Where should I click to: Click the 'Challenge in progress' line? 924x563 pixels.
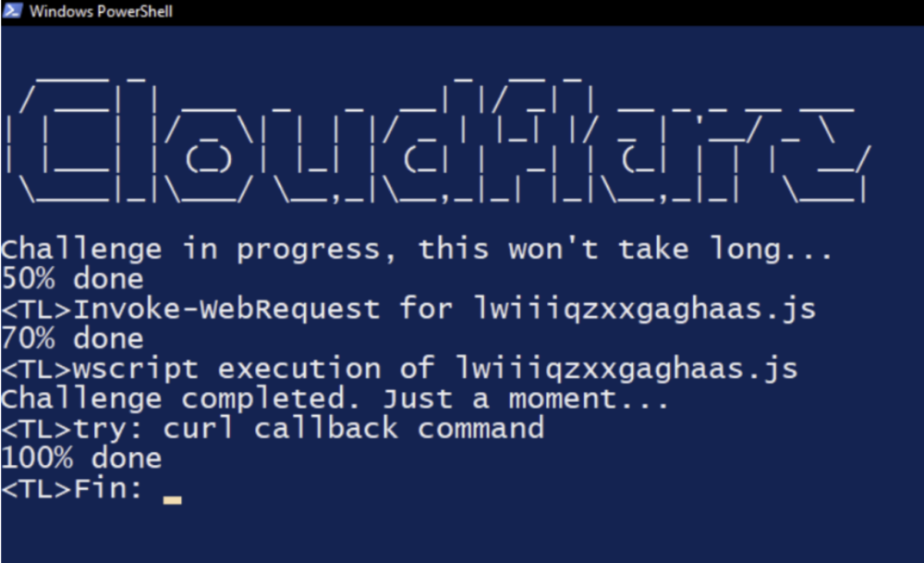[x=416, y=249]
